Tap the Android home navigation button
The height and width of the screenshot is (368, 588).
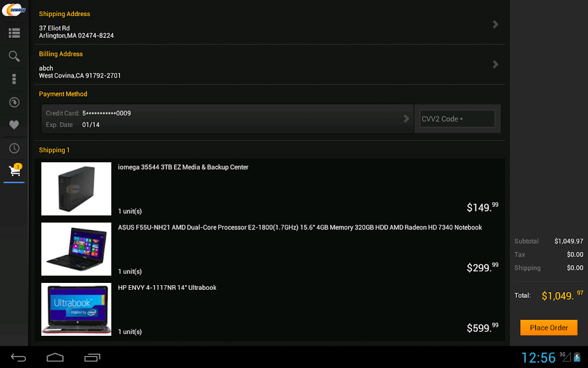point(55,358)
